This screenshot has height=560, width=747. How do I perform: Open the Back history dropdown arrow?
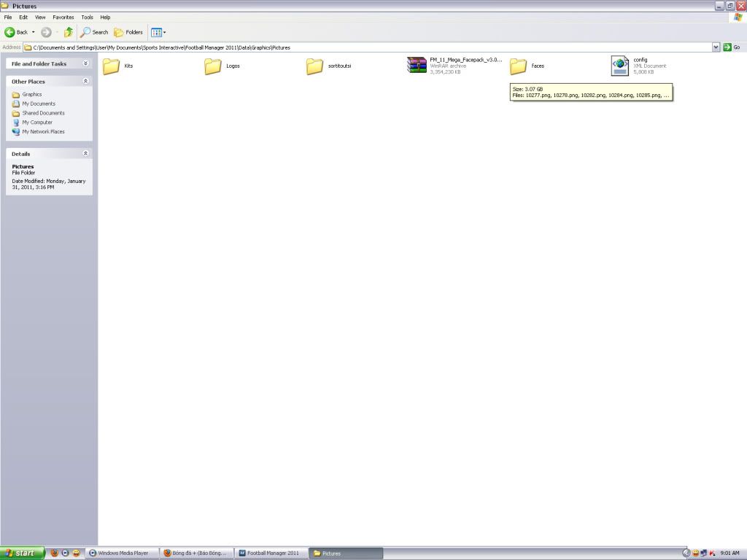[x=34, y=32]
